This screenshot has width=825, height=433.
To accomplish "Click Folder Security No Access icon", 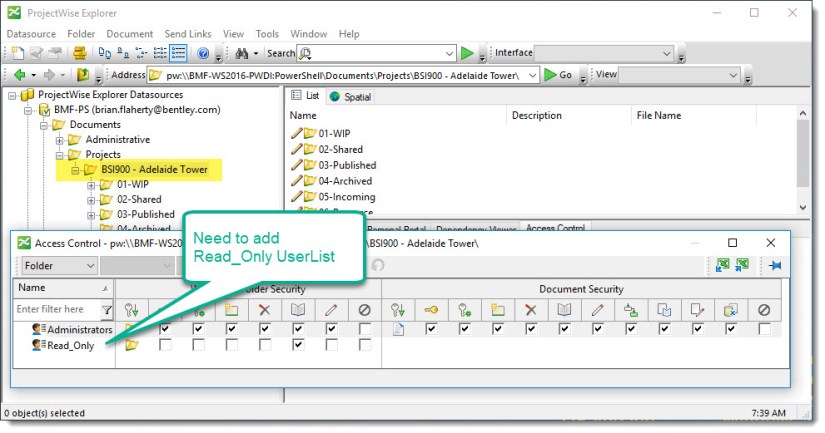I will pyautogui.click(x=364, y=310).
